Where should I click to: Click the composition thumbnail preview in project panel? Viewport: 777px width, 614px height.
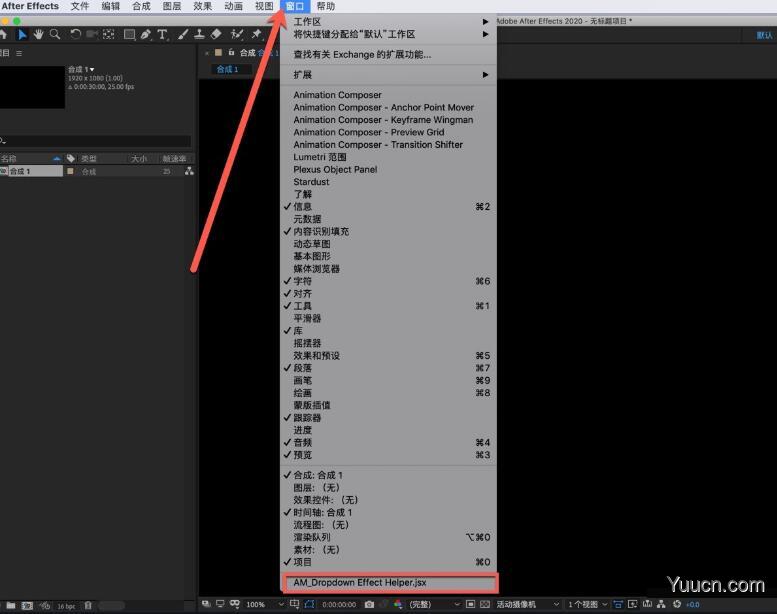[32, 87]
